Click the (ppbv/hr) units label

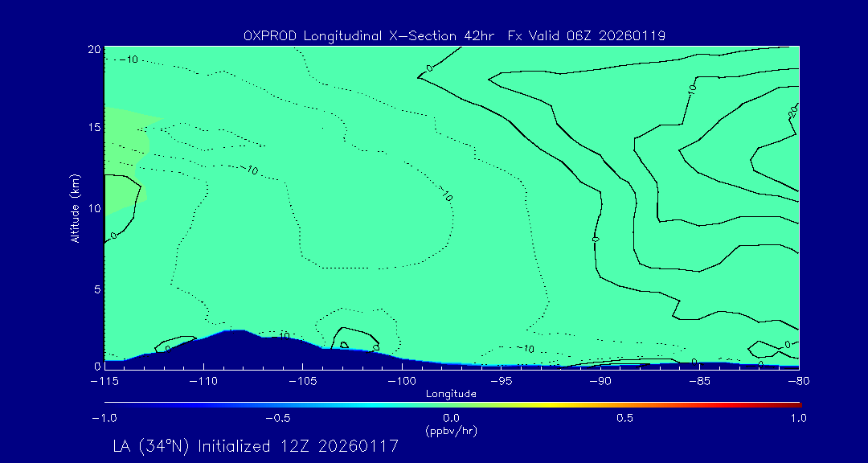451,430
